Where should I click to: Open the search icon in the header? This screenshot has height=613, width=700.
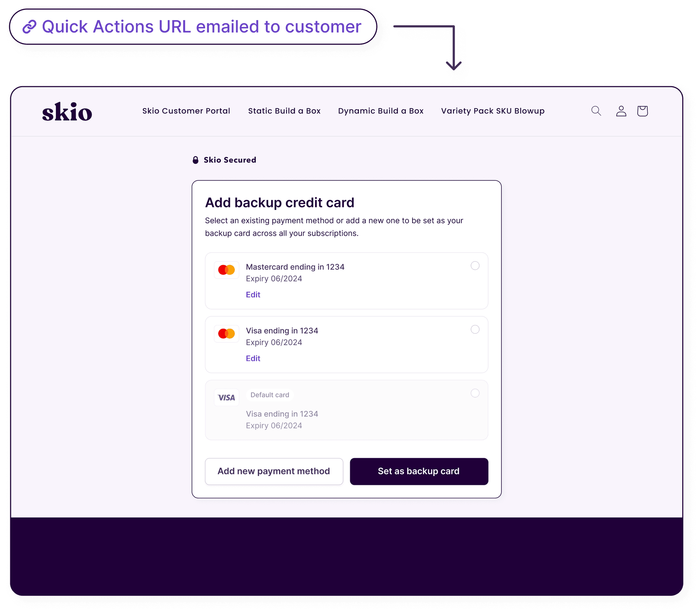596,110
